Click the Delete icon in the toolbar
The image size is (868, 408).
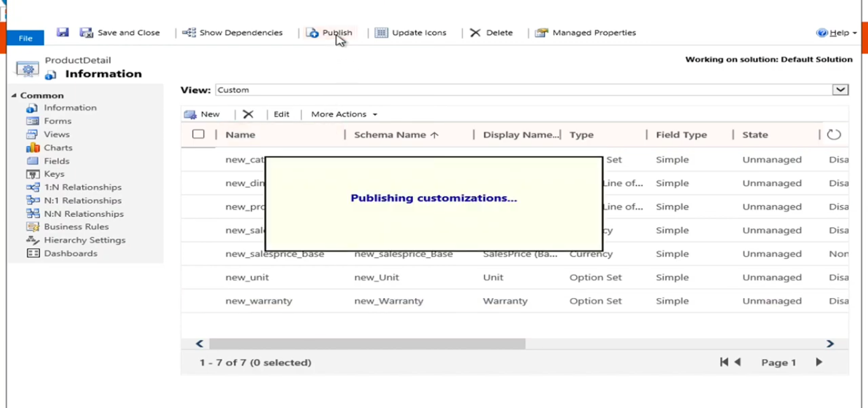(476, 32)
